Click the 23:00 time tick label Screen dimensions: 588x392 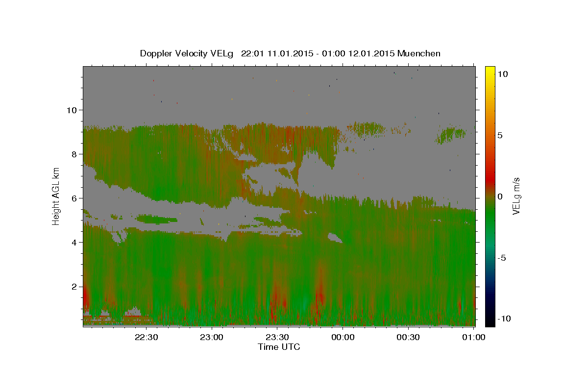(x=212, y=337)
